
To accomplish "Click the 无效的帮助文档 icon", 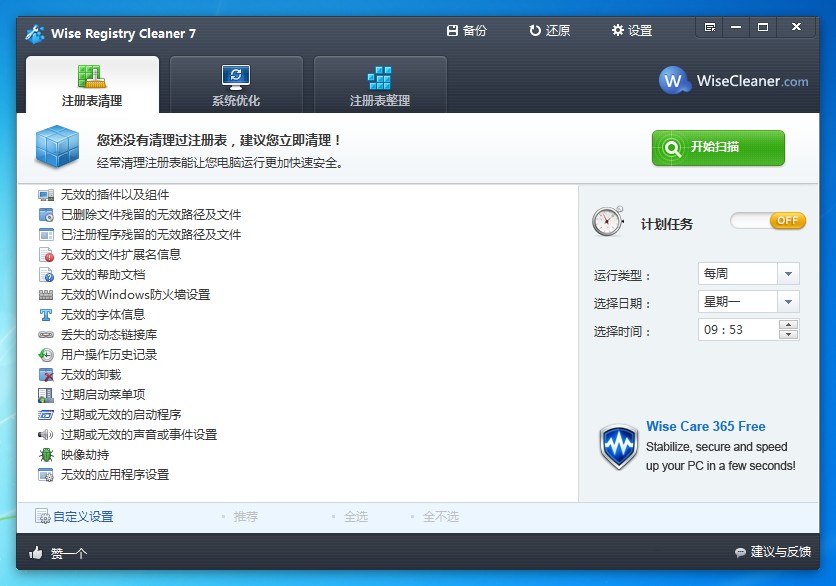I will (x=46, y=275).
